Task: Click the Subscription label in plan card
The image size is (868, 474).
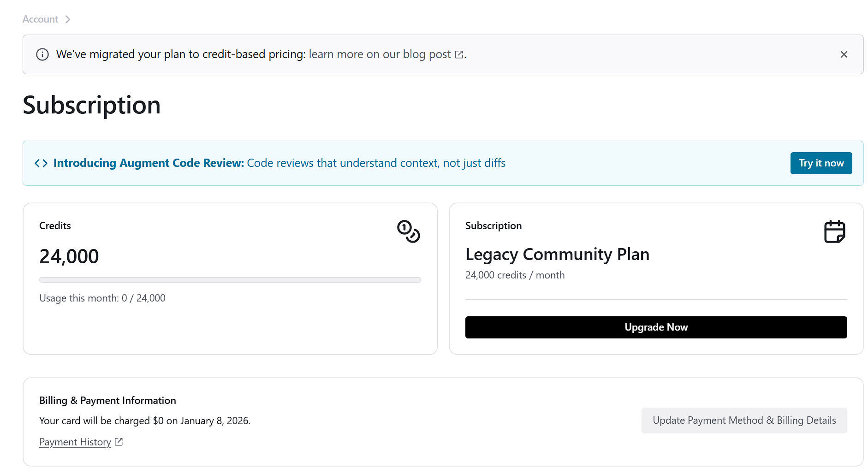Action: click(493, 226)
